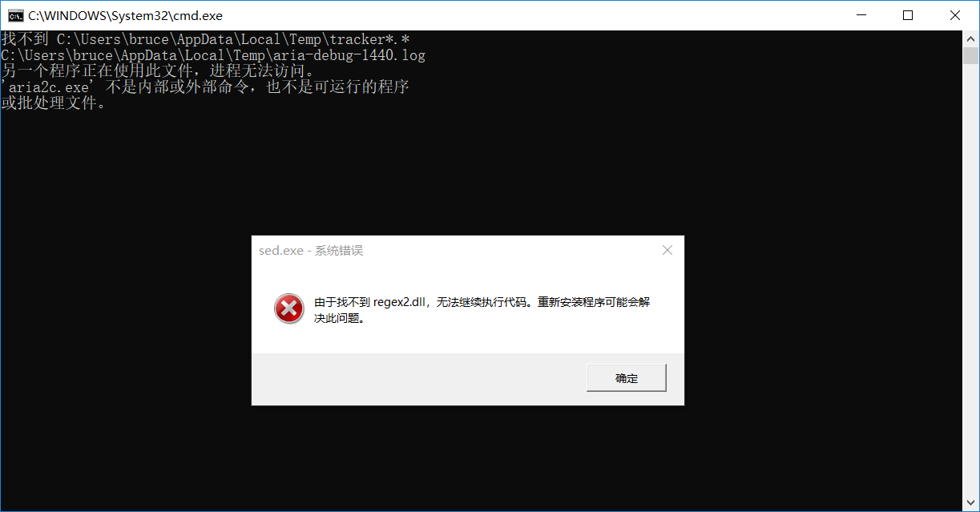Click the console scrollbar up arrow
This screenshot has width=980, height=512.
point(970,38)
